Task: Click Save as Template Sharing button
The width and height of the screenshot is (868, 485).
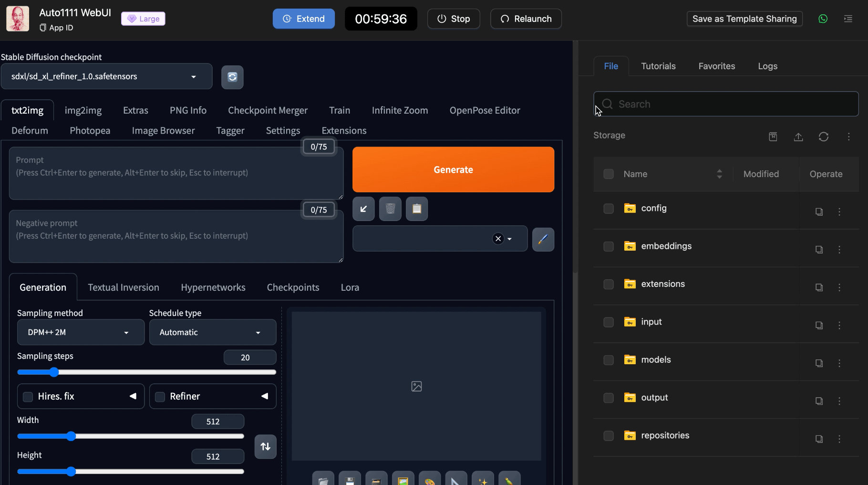Action: tap(744, 19)
